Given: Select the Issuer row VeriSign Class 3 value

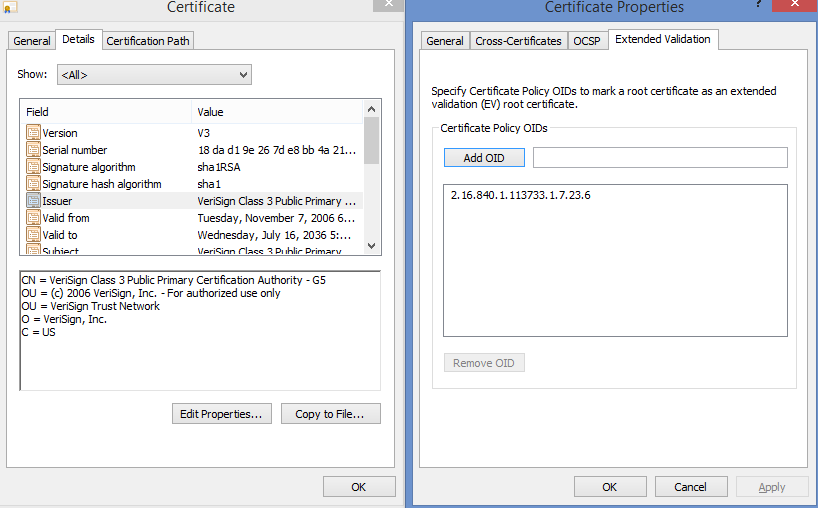Looking at the screenshot, I should [276, 201].
